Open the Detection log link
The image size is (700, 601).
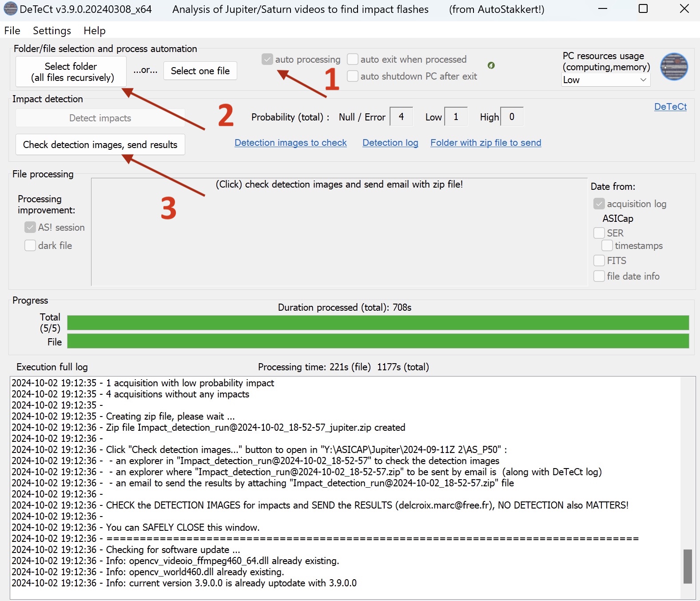tap(390, 143)
